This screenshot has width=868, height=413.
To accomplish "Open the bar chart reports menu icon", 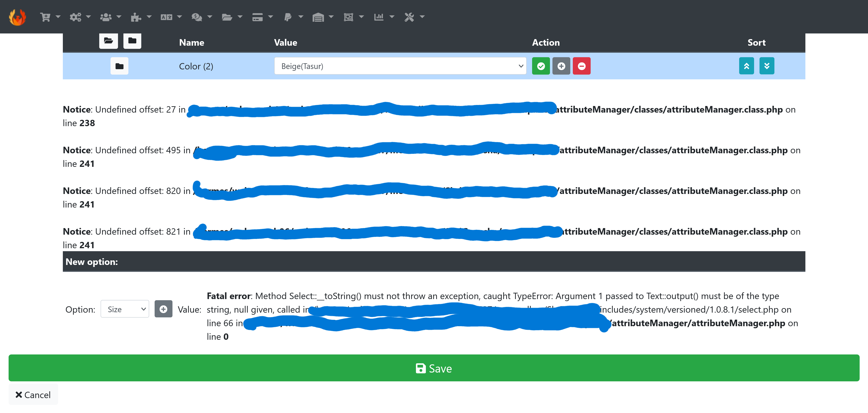I will coord(379,17).
